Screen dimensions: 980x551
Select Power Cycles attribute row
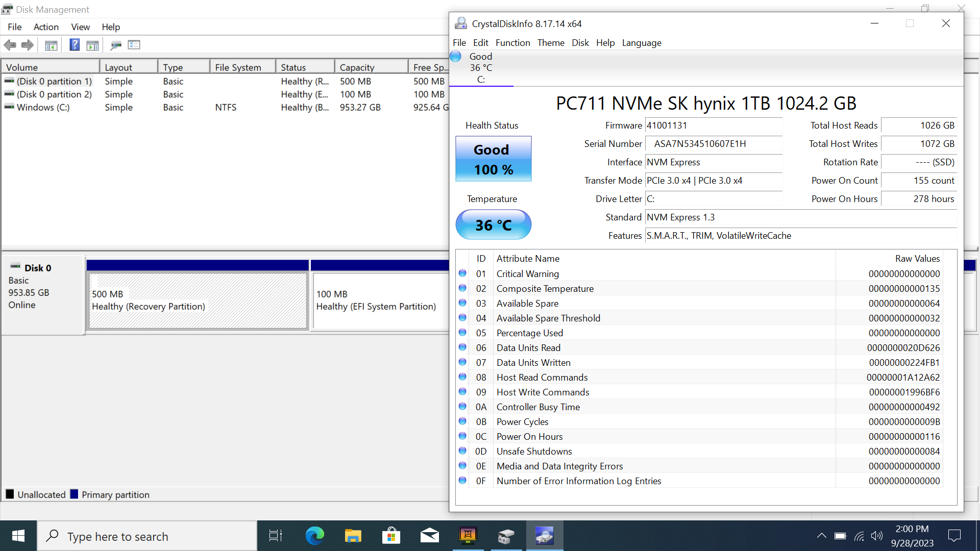click(699, 422)
